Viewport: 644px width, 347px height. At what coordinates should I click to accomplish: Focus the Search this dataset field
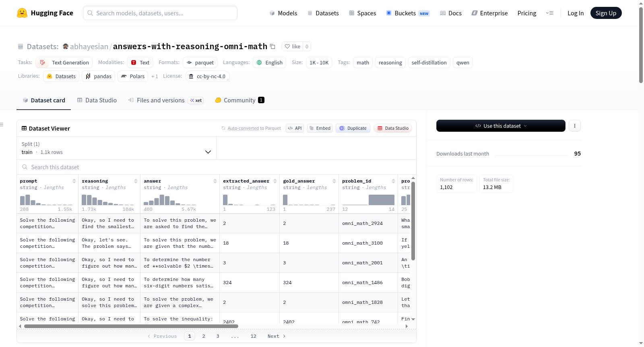click(x=217, y=167)
